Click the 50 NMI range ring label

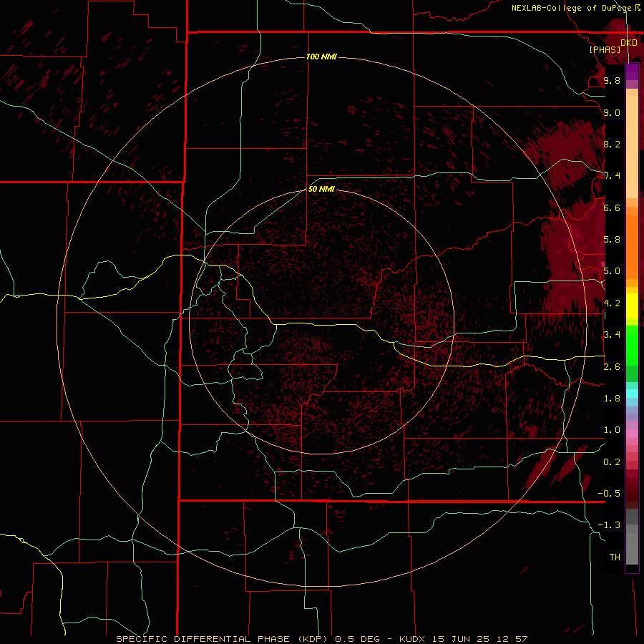click(x=321, y=189)
